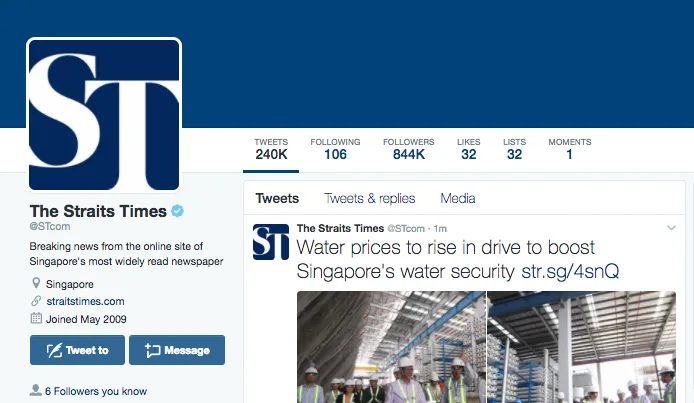The width and height of the screenshot is (694, 403).
Task: Click the calendar icon beside Joined May 2009
Action: coord(36,318)
